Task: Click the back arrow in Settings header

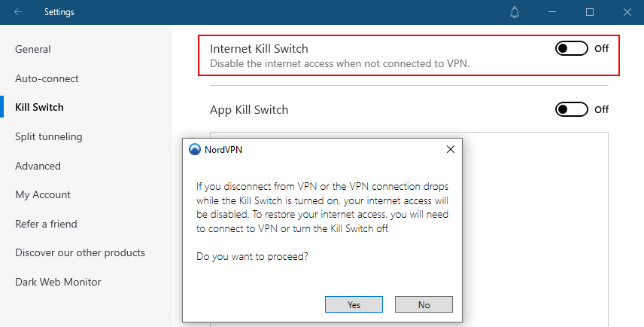Action: pos(17,12)
